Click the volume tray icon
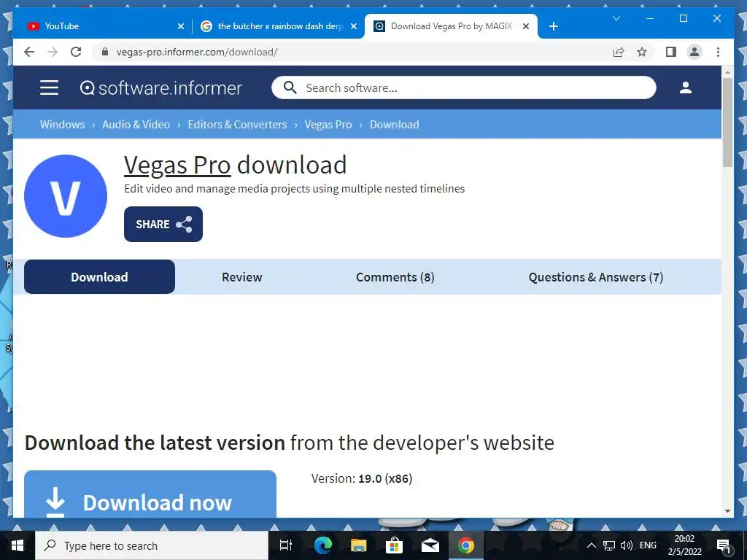Viewport: 747px width, 560px height. click(x=627, y=545)
